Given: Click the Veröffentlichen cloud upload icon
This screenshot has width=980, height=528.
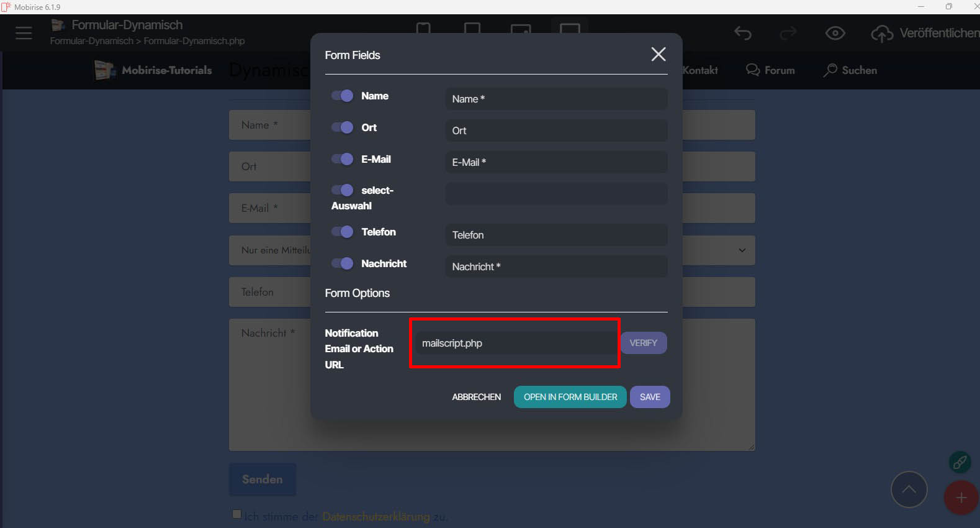Looking at the screenshot, I should coord(882,34).
